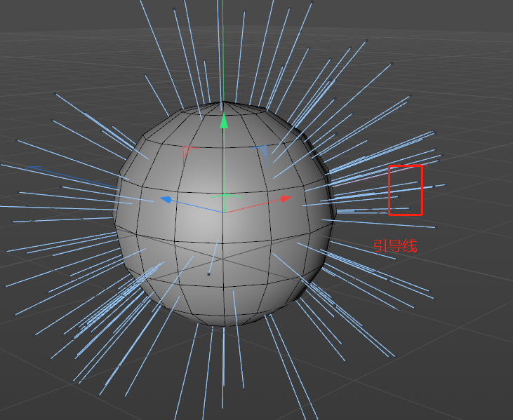This screenshot has width=513, height=420.
Task: Select the dark guide endpoint on sphere's lower front
Action: click(x=208, y=274)
